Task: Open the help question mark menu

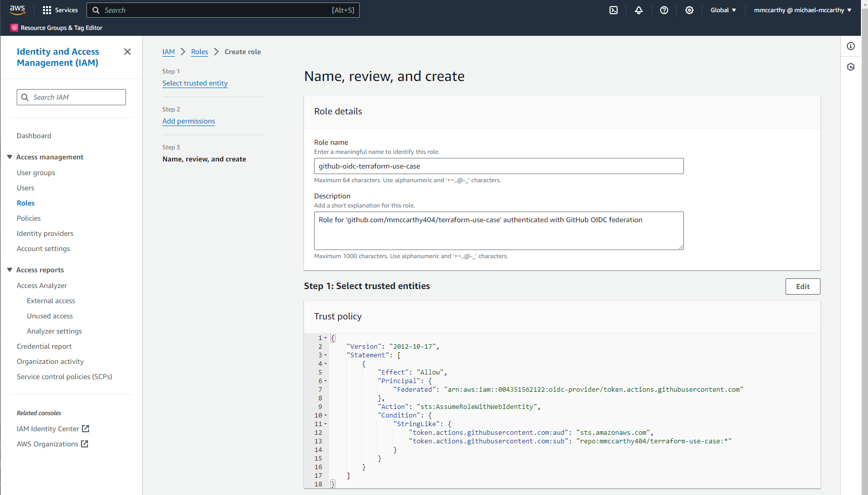Action: [x=664, y=10]
